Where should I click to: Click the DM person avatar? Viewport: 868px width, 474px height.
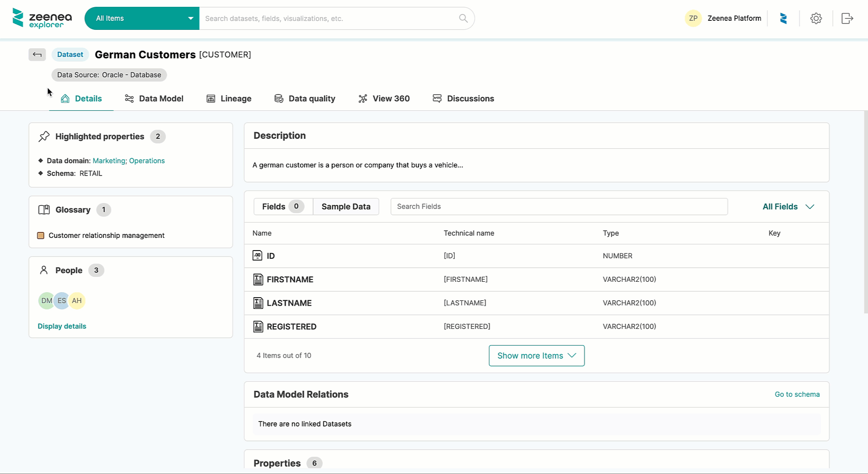point(46,301)
